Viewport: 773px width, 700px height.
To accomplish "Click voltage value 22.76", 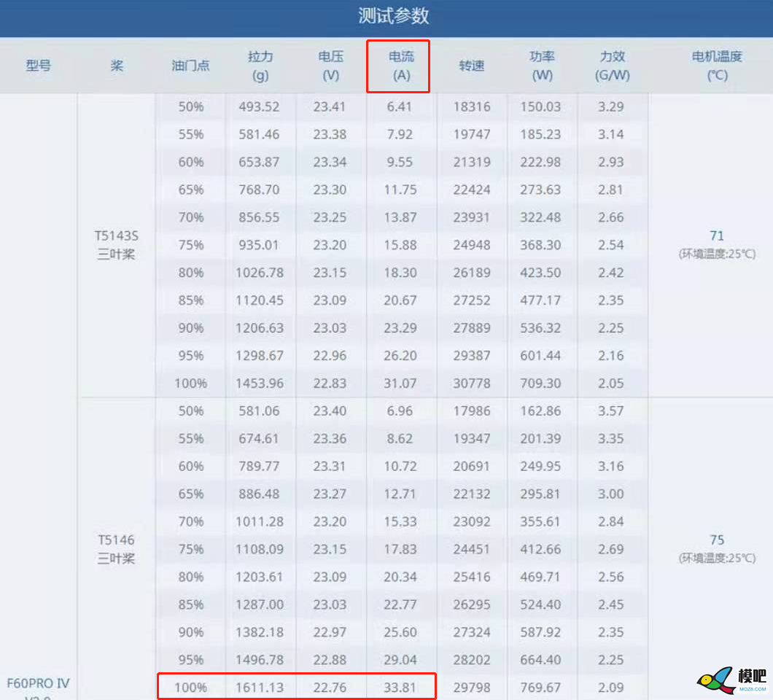I will pos(330,687).
